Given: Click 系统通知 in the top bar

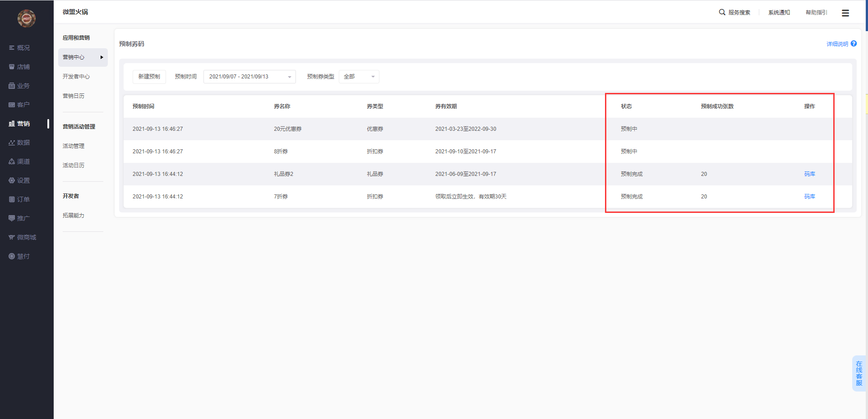Looking at the screenshot, I should [779, 13].
